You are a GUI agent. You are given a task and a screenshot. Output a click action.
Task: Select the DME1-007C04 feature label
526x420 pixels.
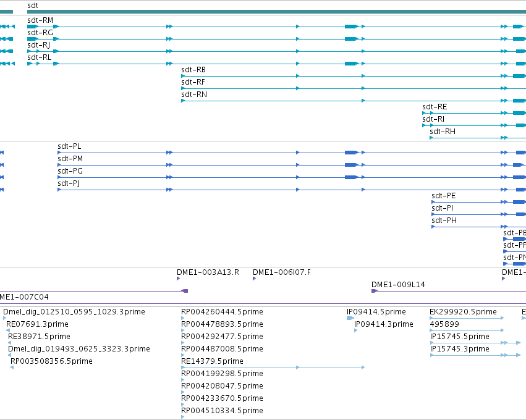(24, 297)
